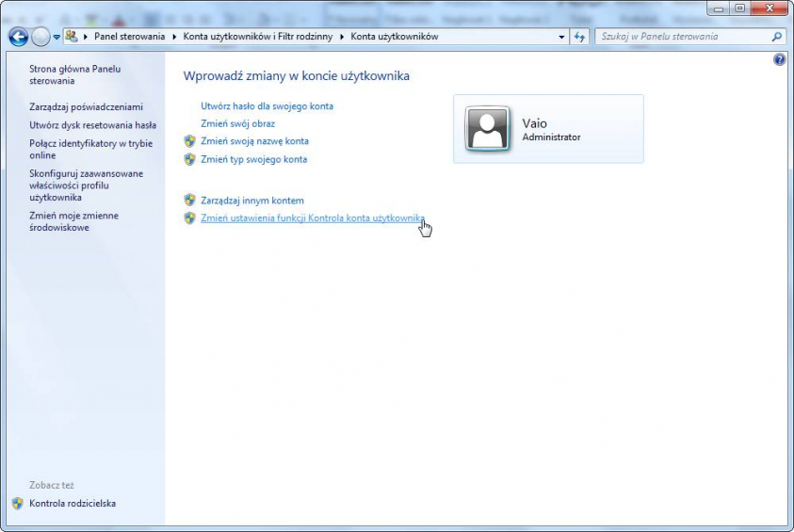Click the refresh button beside address bar
The height and width of the screenshot is (532, 794).
pyautogui.click(x=580, y=37)
